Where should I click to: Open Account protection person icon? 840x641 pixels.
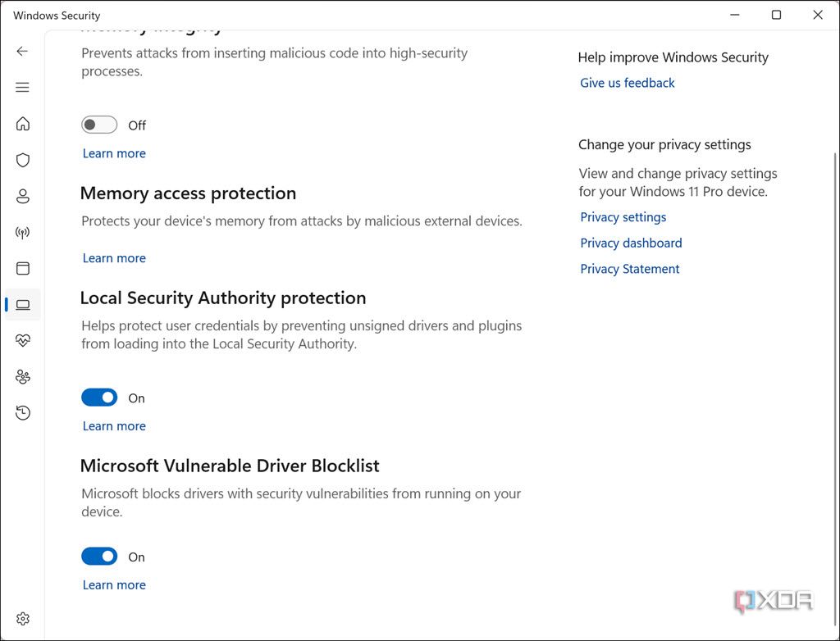point(23,196)
